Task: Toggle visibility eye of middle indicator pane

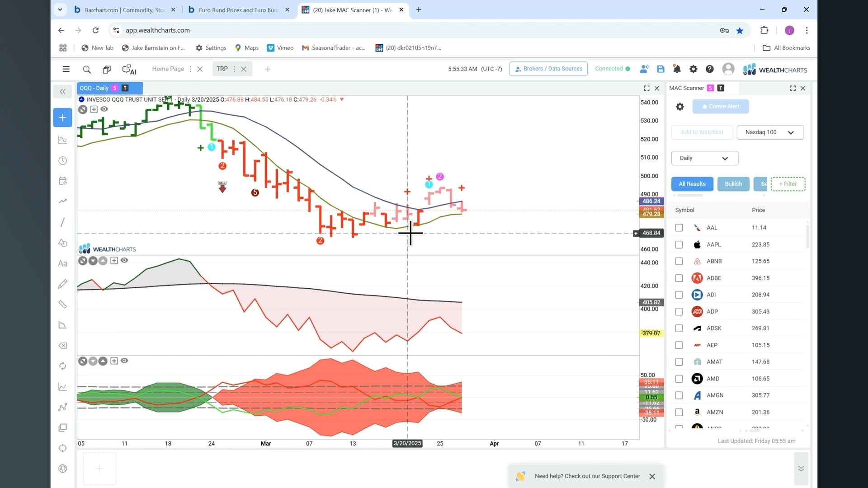Action: (x=124, y=260)
